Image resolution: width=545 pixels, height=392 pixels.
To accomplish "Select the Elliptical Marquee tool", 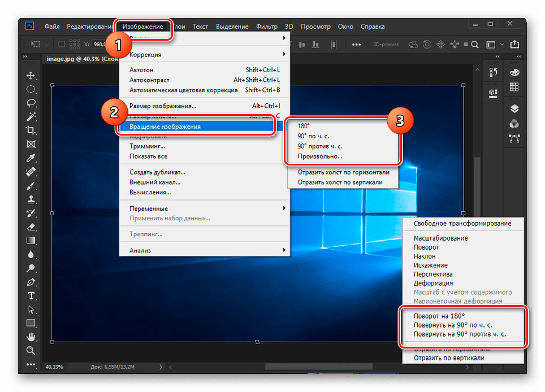I will [x=31, y=89].
